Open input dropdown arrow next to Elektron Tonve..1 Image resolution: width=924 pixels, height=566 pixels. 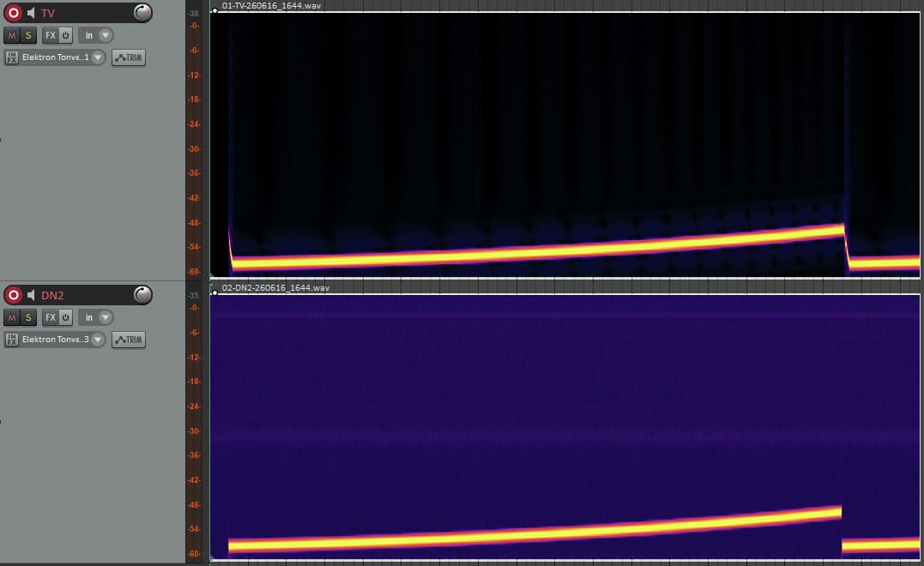(98, 57)
